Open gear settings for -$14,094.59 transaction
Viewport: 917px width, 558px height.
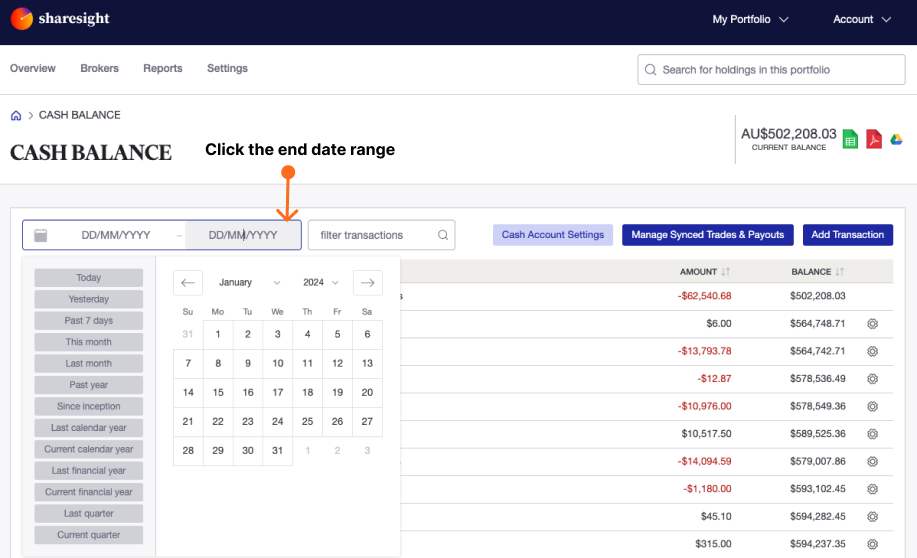pos(873,461)
